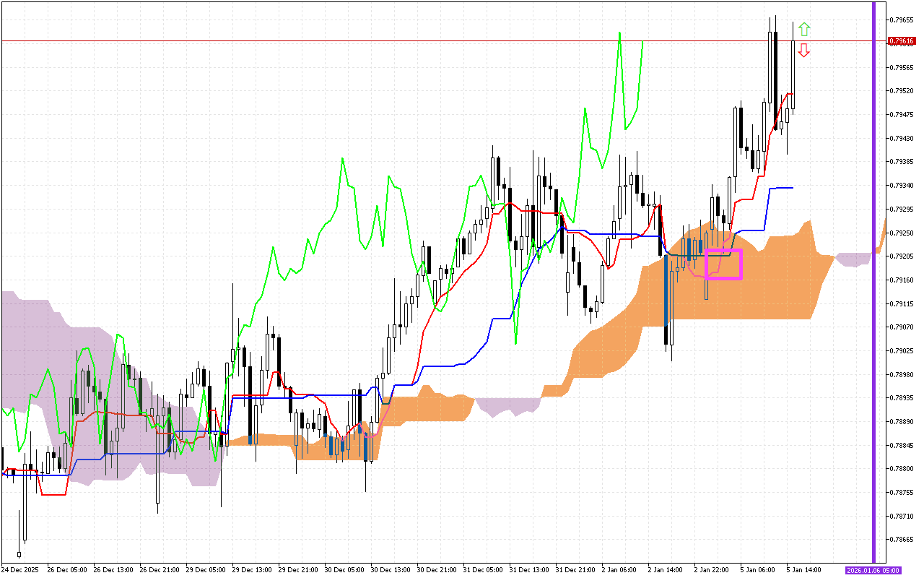Click the 2 Jan 06:00 time label

[x=621, y=570]
